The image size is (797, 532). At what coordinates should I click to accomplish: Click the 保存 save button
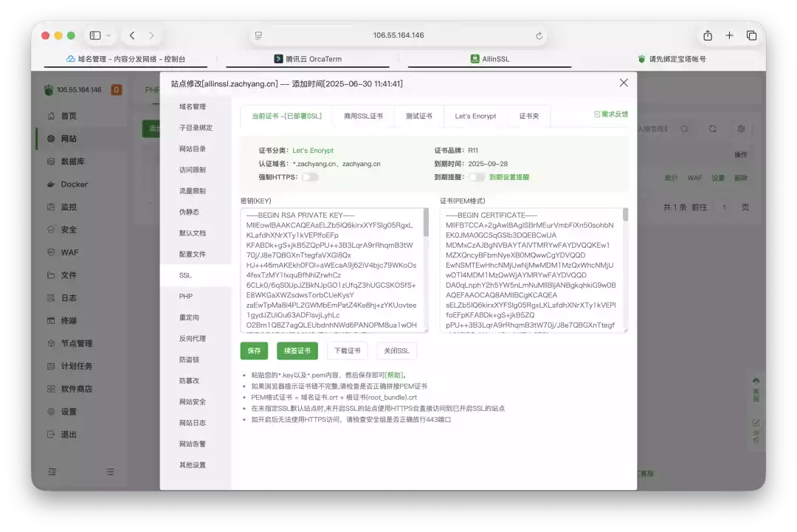[254, 350]
